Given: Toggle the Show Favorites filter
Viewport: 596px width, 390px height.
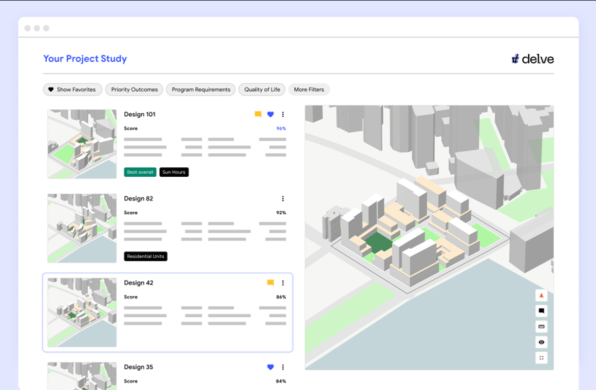Looking at the screenshot, I should point(72,89).
